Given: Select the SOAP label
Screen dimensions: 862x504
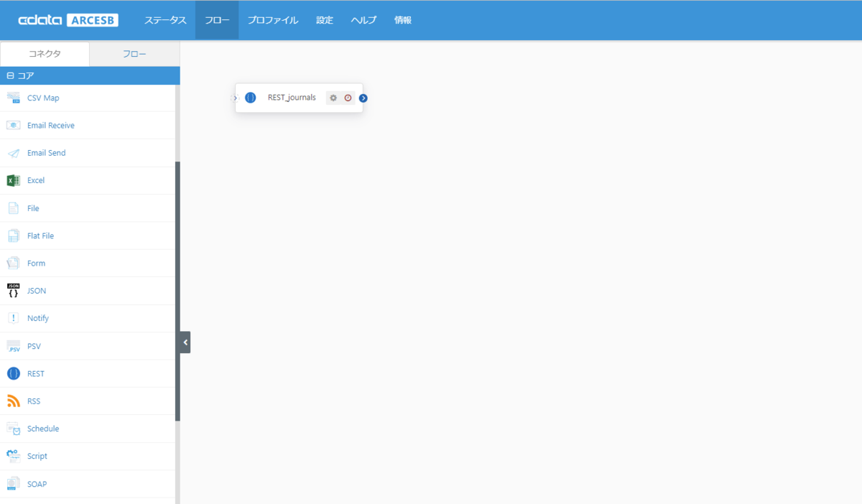Looking at the screenshot, I should click(37, 484).
